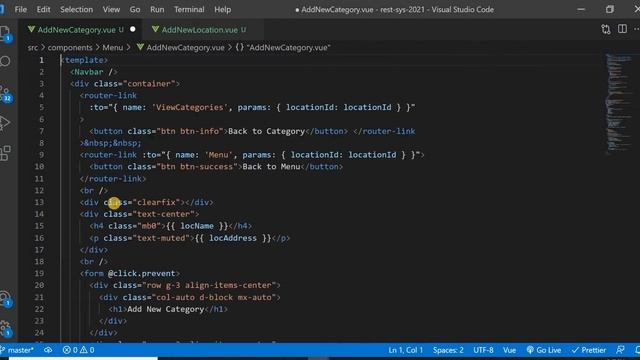Open the Accounts icon in activity bar

[5, 299]
